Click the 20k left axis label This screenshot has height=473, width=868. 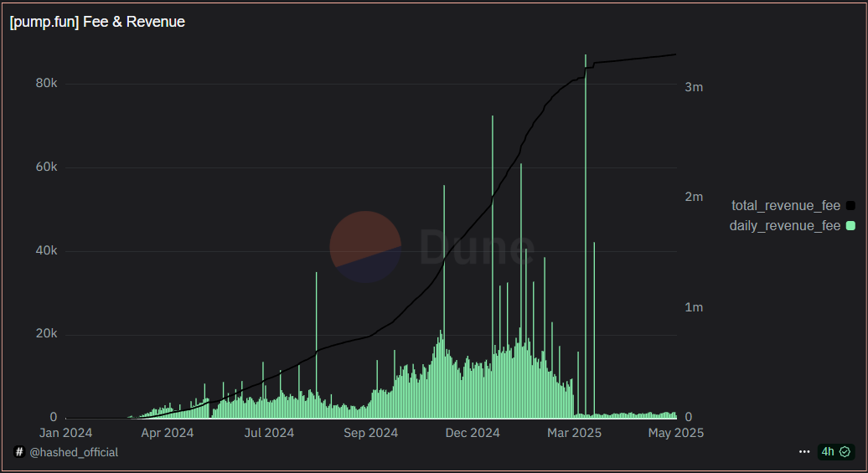47,333
